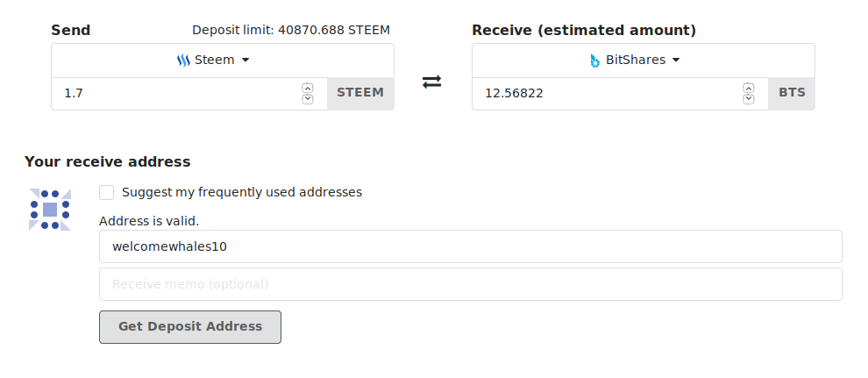This screenshot has width=868, height=378.
Task: Click the Get Deposit Address button
Action: (x=190, y=326)
